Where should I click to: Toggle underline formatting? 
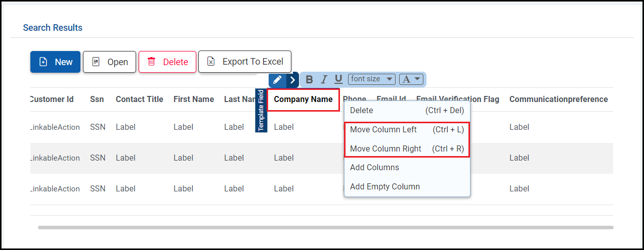click(x=338, y=79)
